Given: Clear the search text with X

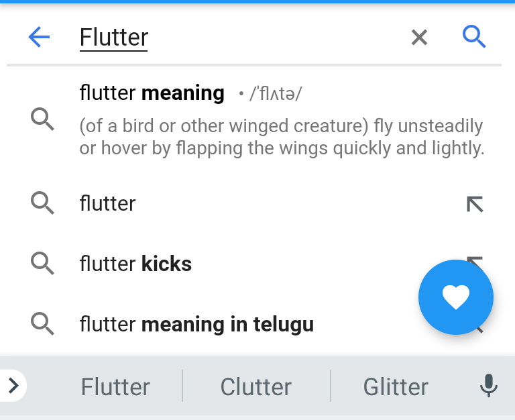Looking at the screenshot, I should pos(419,37).
